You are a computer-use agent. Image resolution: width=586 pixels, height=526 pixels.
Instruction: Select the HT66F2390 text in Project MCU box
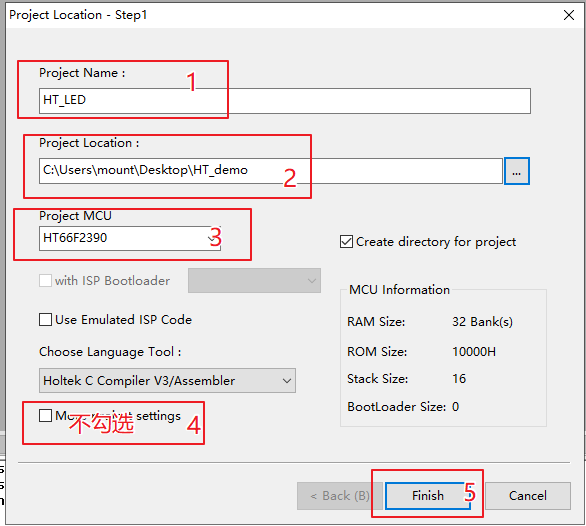click(75, 238)
